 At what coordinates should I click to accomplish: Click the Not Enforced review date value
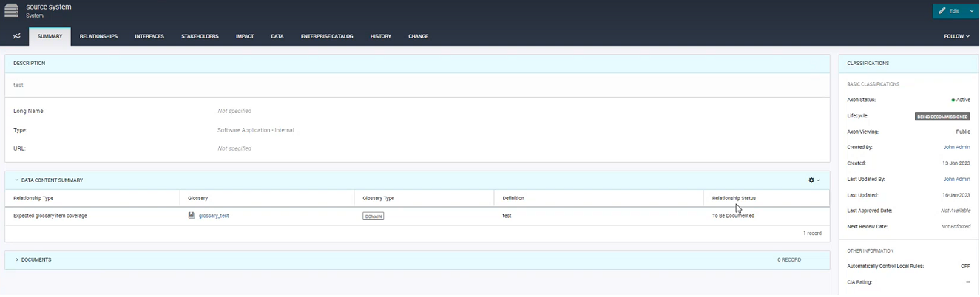[956, 226]
